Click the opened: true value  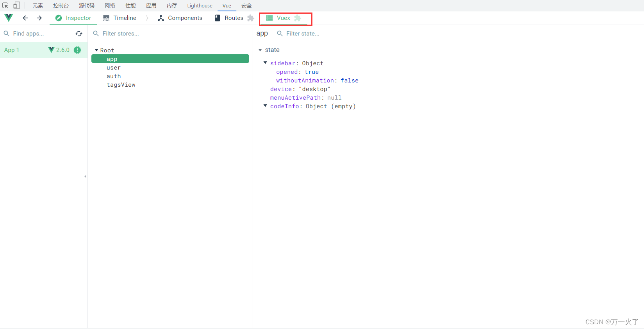coord(312,72)
